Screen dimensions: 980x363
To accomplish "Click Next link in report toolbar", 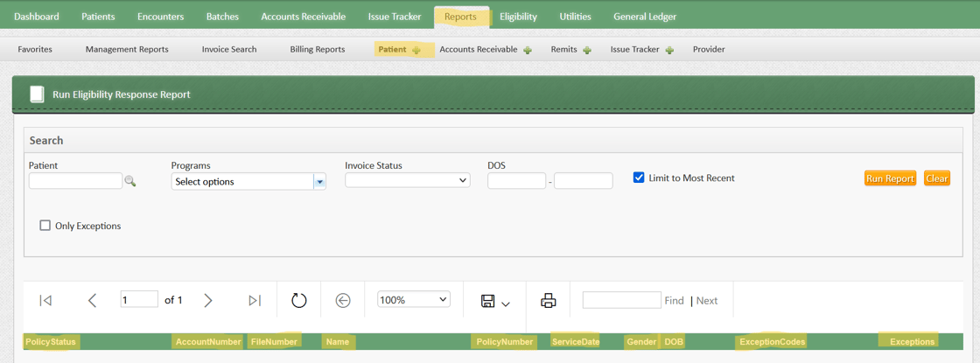I will [707, 301].
